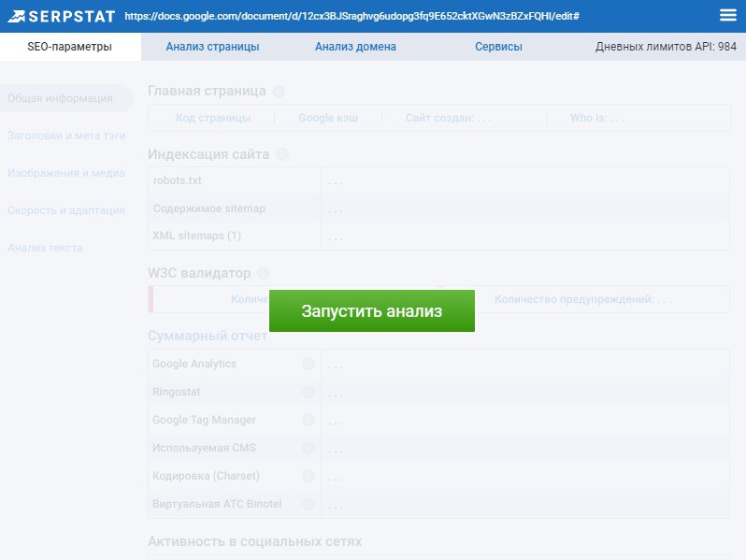Switch to Анализ домена tab
The image size is (746, 560).
[355, 47]
